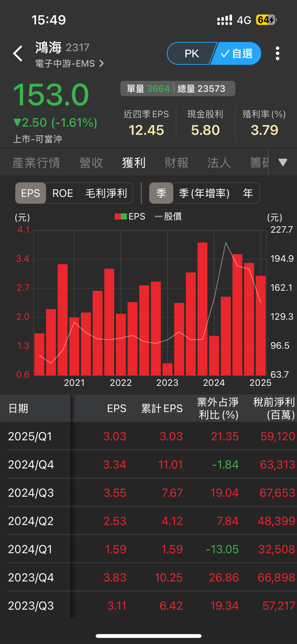Tap the 累計 EPS column header
Viewport: 297px width, 644px height.
[162, 408]
